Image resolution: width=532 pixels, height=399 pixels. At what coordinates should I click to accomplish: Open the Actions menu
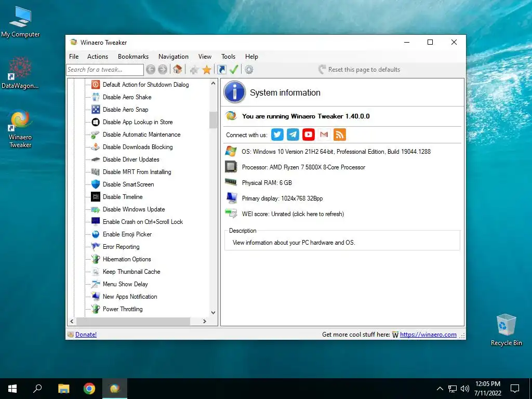[x=98, y=57]
